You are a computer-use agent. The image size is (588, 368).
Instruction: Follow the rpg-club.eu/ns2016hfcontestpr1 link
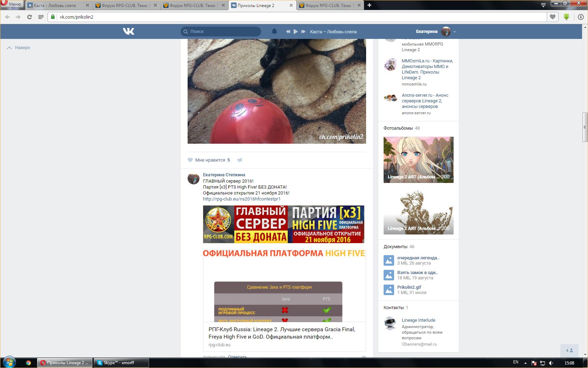click(242, 199)
